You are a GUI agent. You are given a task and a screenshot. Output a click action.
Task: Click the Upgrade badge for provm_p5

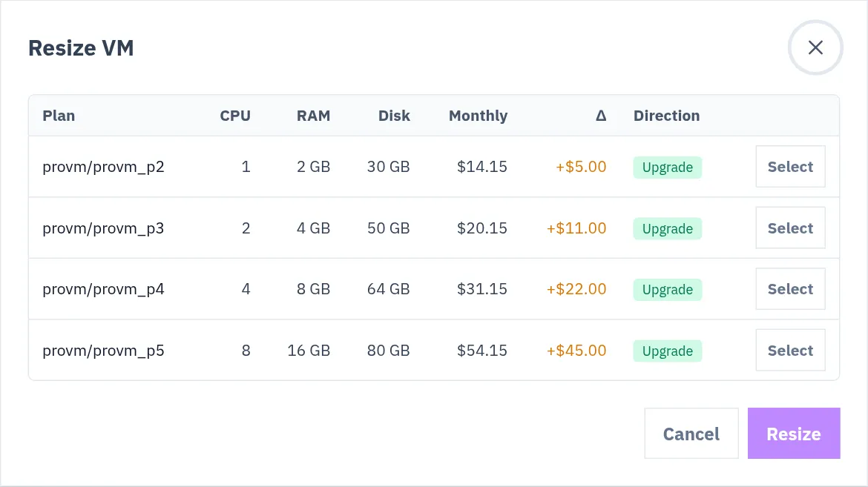click(668, 351)
